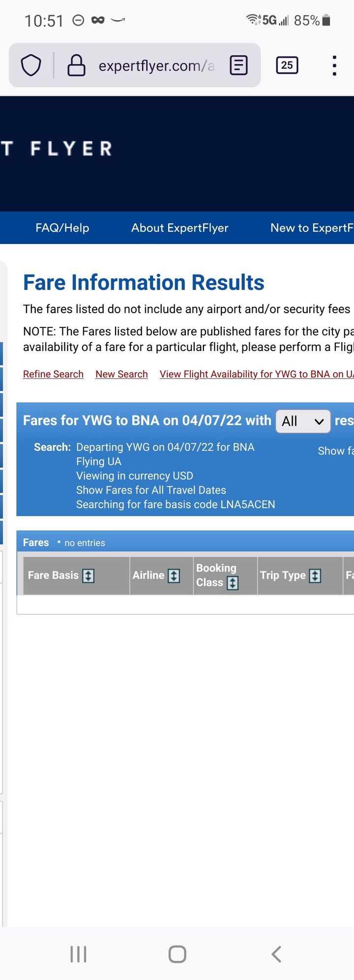354x980 pixels.
Task: Tap the Android back button
Action: click(276, 954)
